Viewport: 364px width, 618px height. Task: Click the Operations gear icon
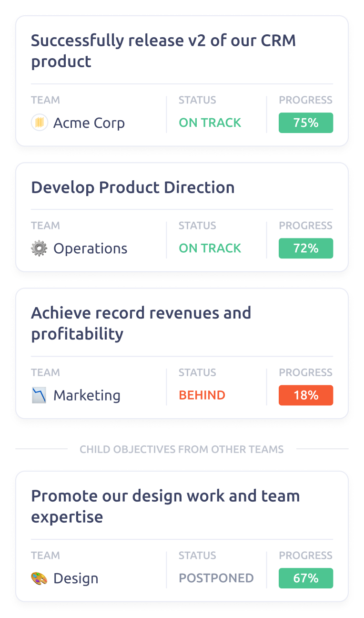click(39, 248)
